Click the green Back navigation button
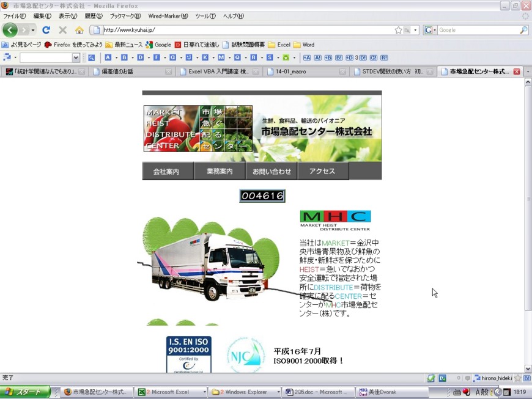Screen dimensions: 532x399 coord(10,30)
